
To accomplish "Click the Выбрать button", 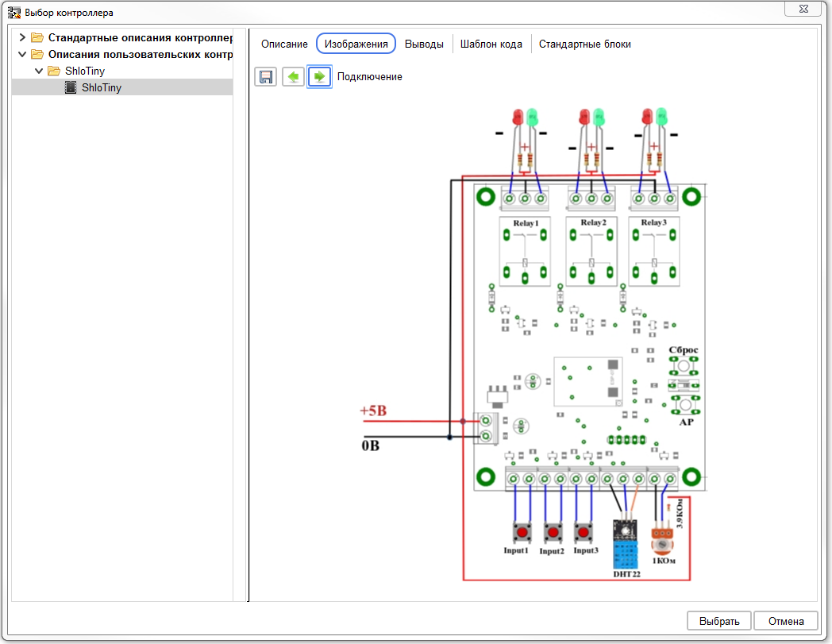I will [x=719, y=621].
